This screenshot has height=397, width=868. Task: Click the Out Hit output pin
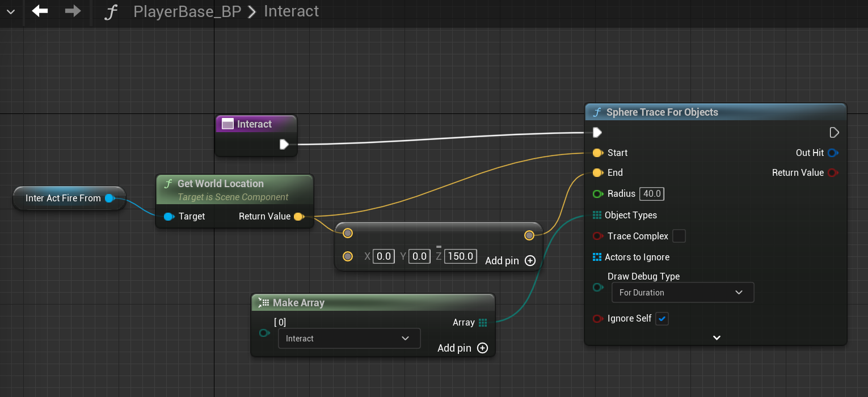coord(833,153)
